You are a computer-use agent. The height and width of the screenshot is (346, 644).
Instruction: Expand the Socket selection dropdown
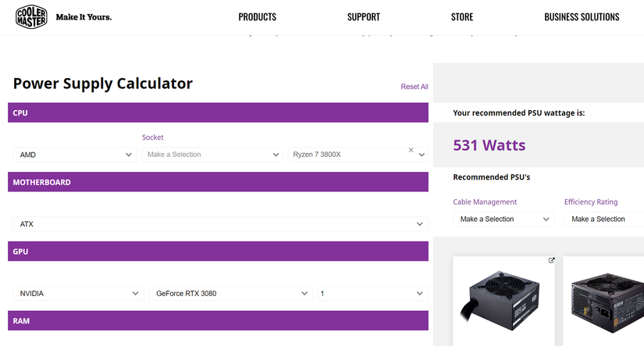click(x=212, y=155)
